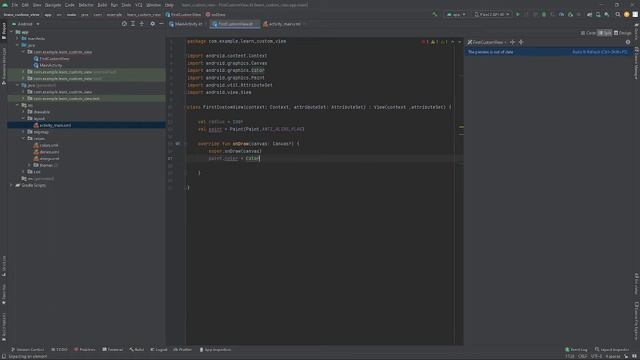
Task: Switch editor to Design view mode
Action: (x=622, y=33)
